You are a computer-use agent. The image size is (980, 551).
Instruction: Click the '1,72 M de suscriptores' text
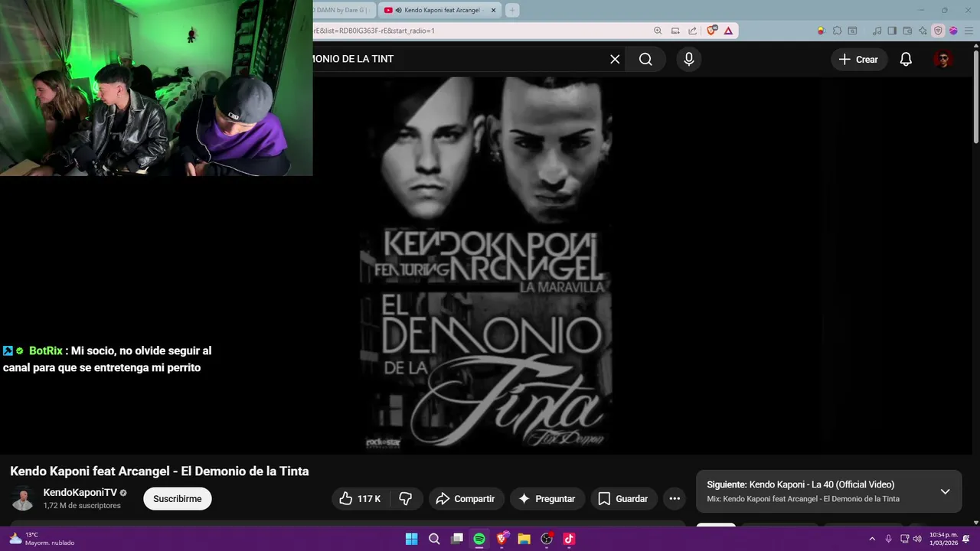click(x=82, y=506)
